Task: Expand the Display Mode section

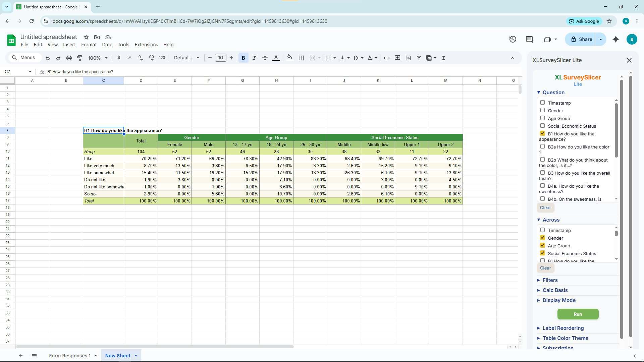Action: pos(556,300)
